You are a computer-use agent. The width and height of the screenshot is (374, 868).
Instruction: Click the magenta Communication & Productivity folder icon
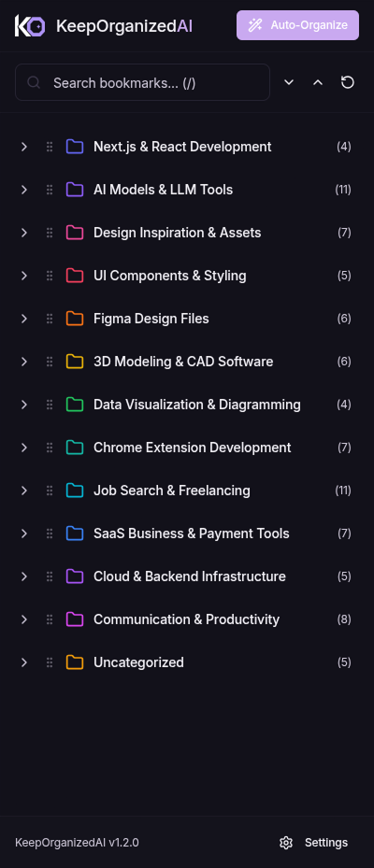[75, 619]
